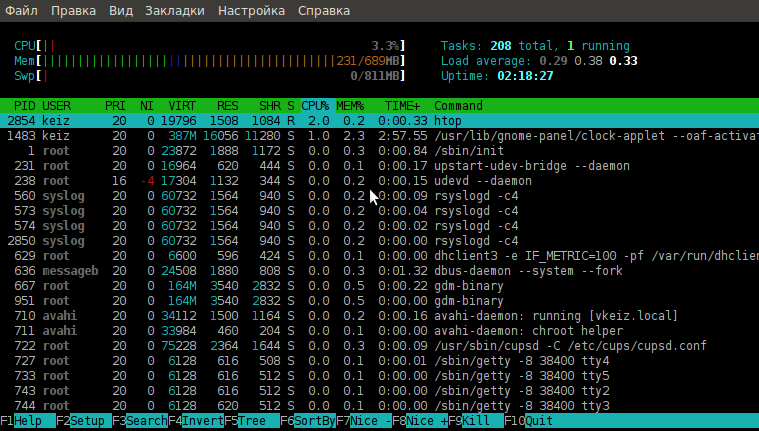Click F10 Quit in footer bar
Screen dimensions: 759x431
pyautogui.click(x=532, y=421)
